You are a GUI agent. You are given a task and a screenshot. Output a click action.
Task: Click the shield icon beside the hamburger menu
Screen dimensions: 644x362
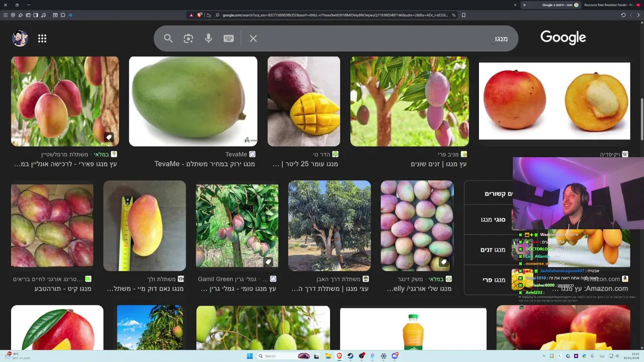pyautogui.click(x=13, y=15)
